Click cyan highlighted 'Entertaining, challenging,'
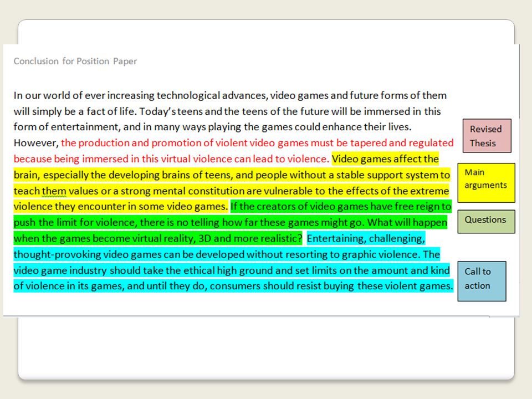Image resolution: width=532 pixels, height=399 pixels. (366, 238)
